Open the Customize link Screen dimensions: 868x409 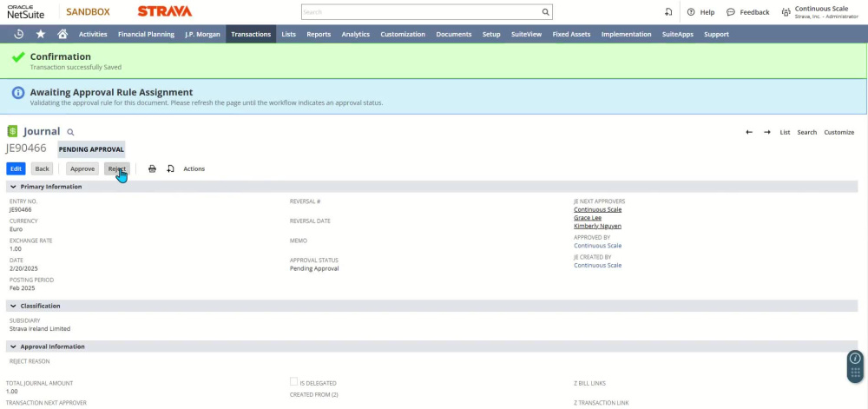click(839, 132)
